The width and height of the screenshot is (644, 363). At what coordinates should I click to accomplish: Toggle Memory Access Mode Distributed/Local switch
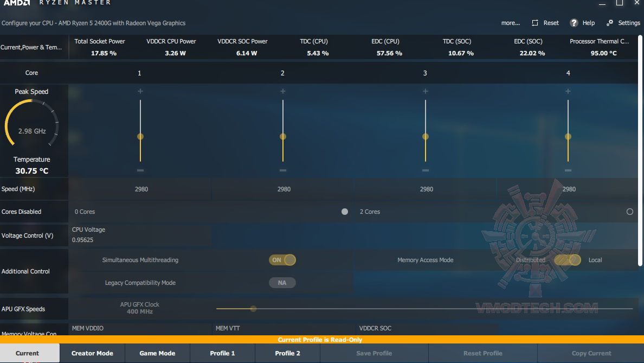(x=567, y=260)
